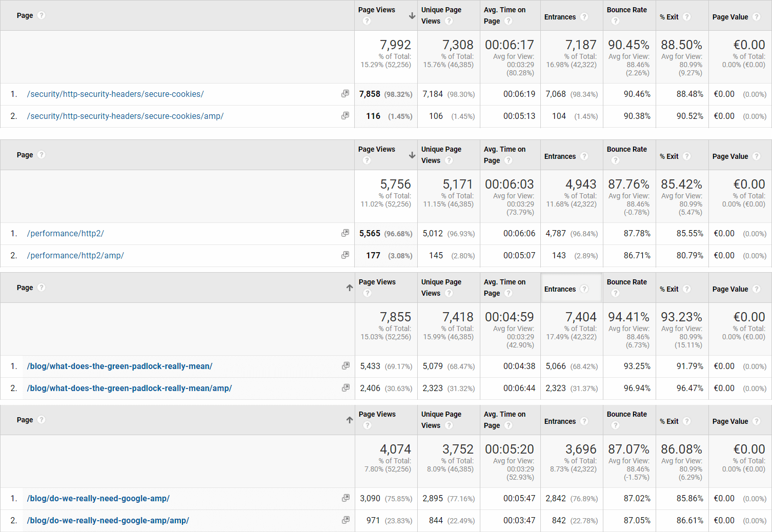Open the /security/http-security-headers/secure-cookies/amp/ page link
Image resolution: width=772 pixels, height=532 pixels.
point(125,116)
